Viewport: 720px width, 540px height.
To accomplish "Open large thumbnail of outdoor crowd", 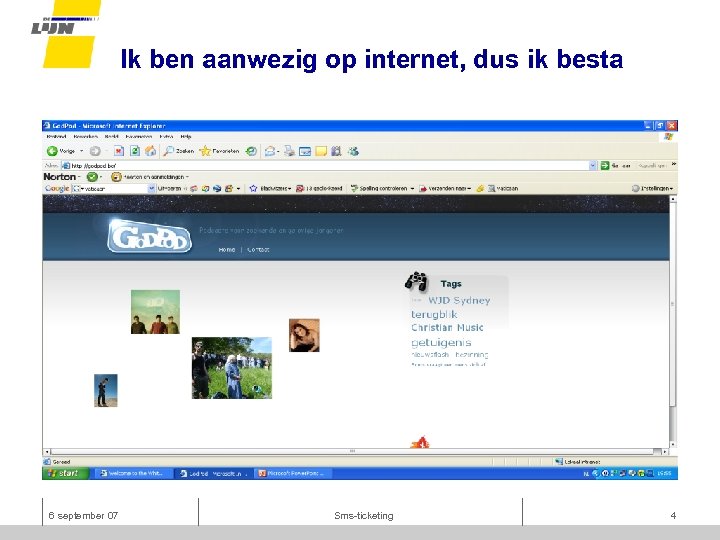I will click(231, 368).
